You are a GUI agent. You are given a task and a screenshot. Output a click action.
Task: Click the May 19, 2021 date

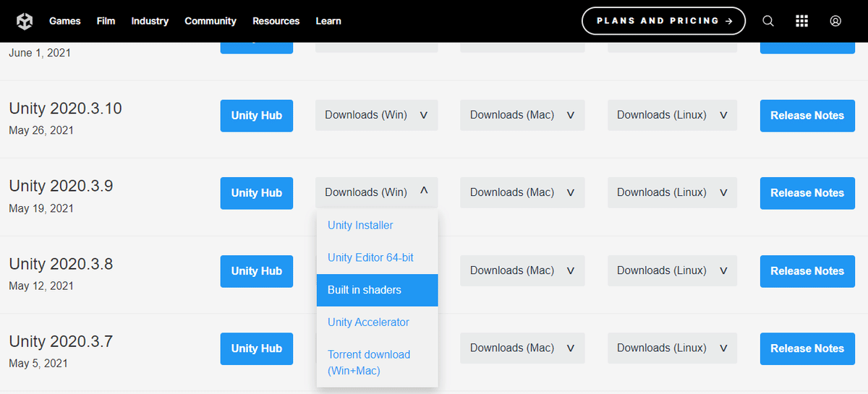(x=41, y=208)
